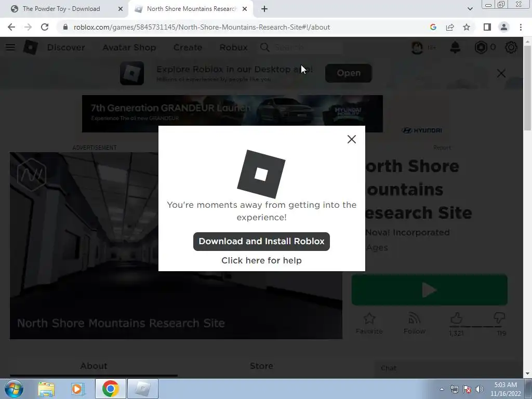Go forward in Chrome history

(x=28, y=27)
